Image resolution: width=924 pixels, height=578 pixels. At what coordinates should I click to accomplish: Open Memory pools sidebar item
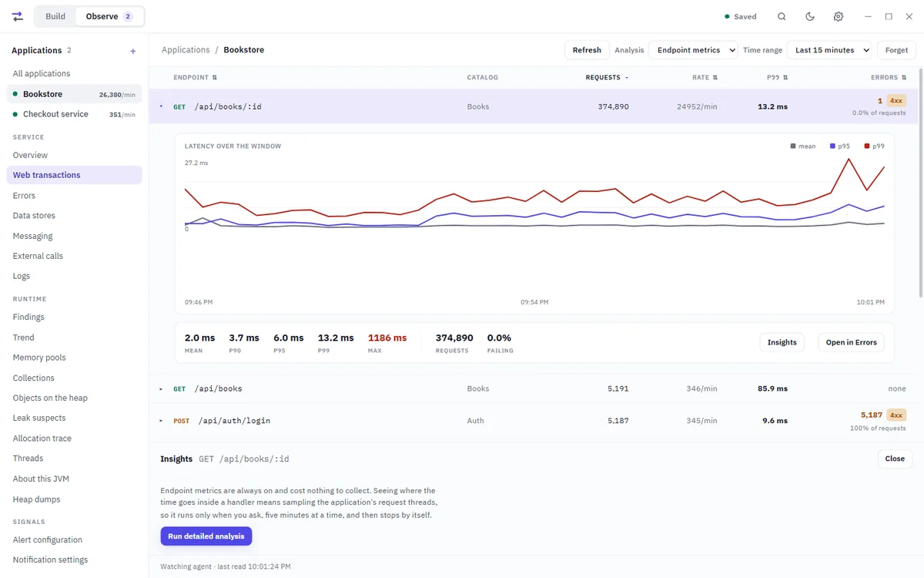click(74, 358)
